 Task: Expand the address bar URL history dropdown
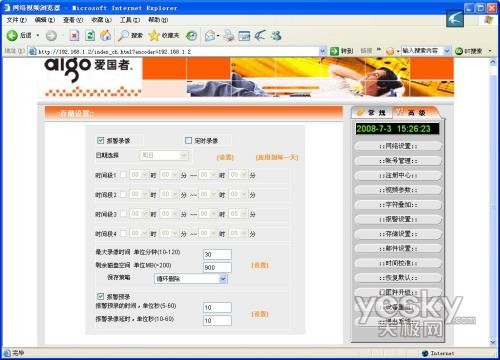[322, 51]
